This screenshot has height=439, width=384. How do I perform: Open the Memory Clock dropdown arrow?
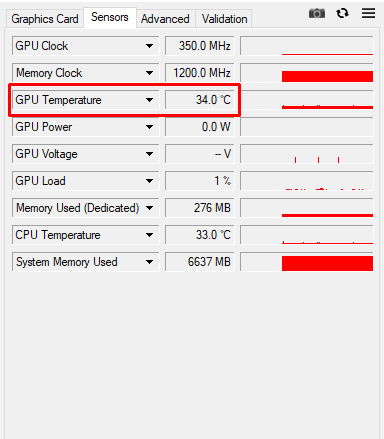149,73
